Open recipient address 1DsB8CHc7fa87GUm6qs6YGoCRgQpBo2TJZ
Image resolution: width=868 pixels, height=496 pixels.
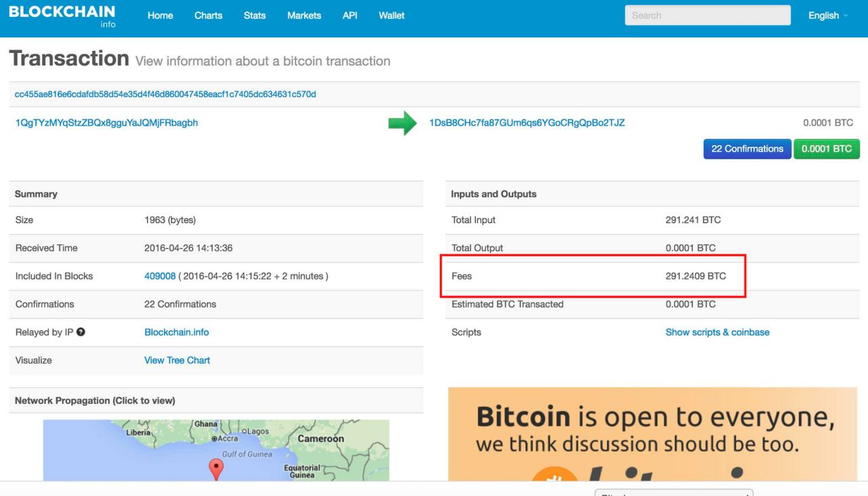[527, 123]
